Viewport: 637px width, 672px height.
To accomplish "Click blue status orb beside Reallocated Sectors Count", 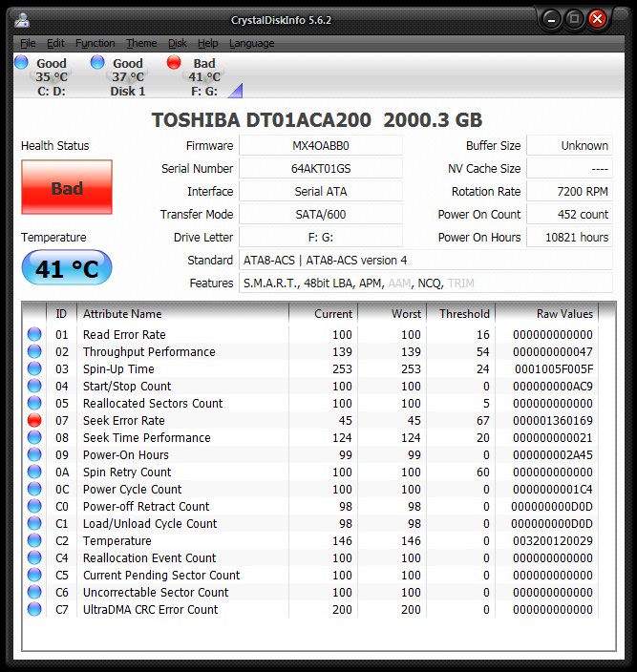I will tap(35, 403).
